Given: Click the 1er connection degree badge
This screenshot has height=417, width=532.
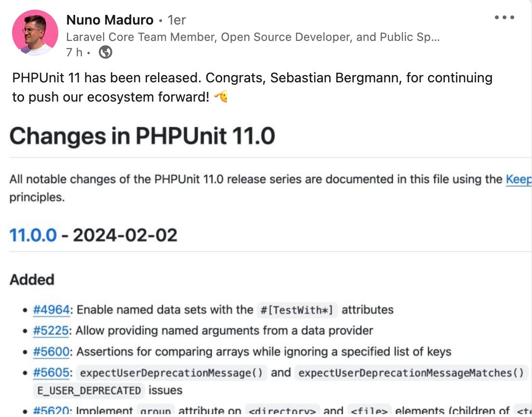Looking at the screenshot, I should [176, 20].
